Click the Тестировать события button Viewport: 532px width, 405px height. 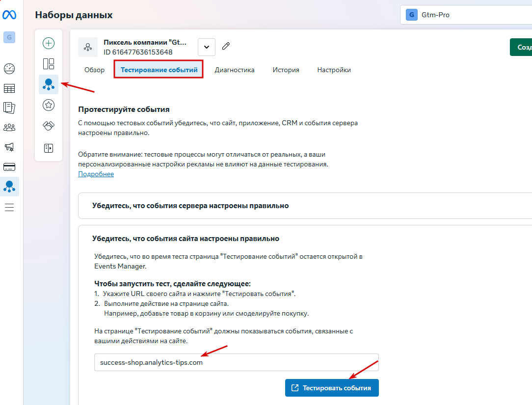click(332, 388)
